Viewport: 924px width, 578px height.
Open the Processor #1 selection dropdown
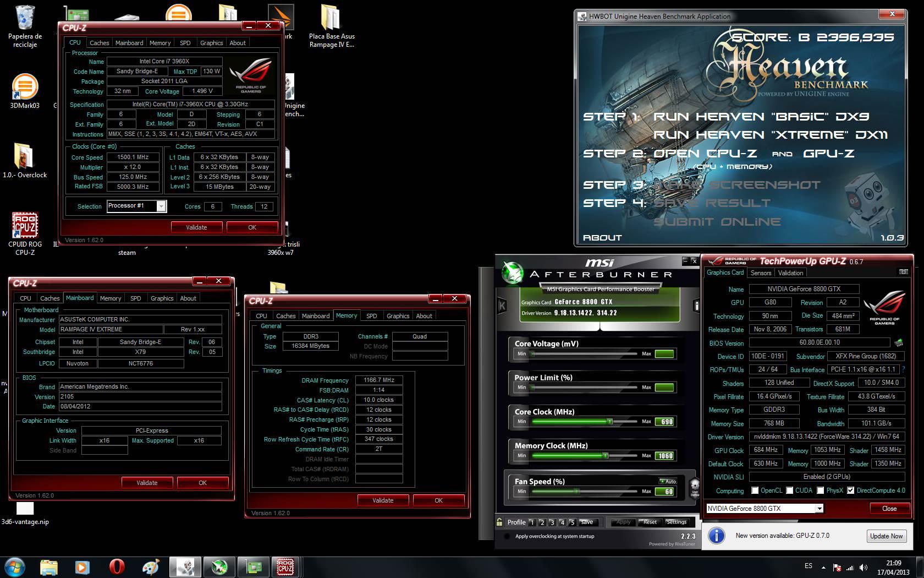161,206
